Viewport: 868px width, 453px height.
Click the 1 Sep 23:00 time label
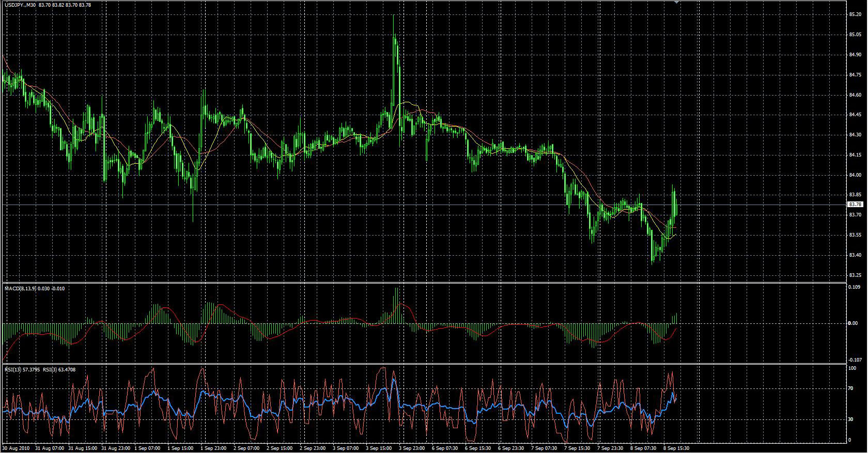tap(214, 448)
